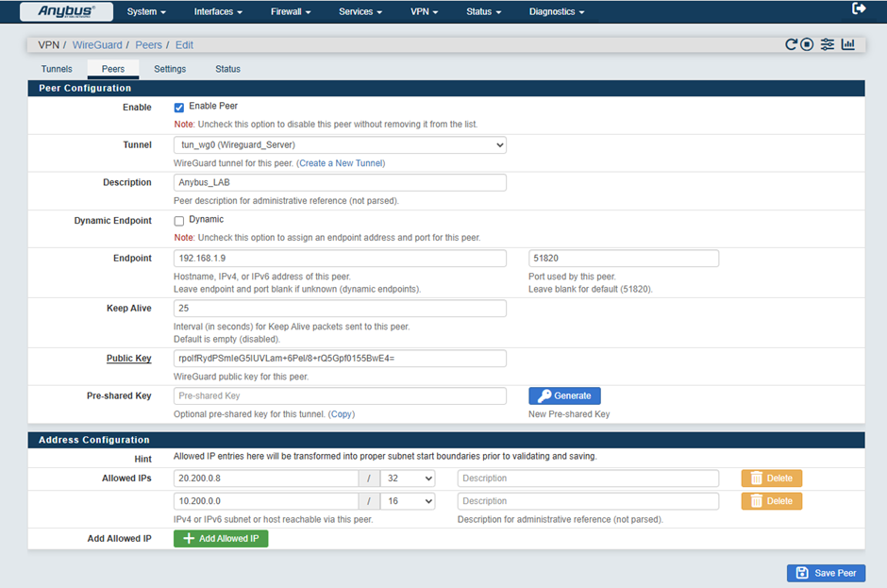Generate a new pre-shared key

click(x=564, y=396)
